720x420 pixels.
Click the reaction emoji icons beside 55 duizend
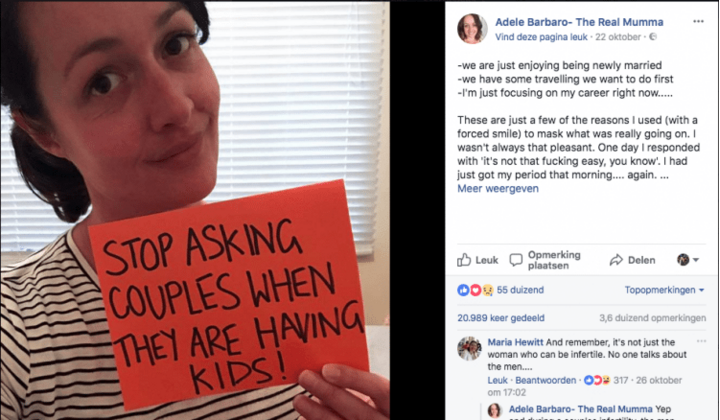coord(475,290)
